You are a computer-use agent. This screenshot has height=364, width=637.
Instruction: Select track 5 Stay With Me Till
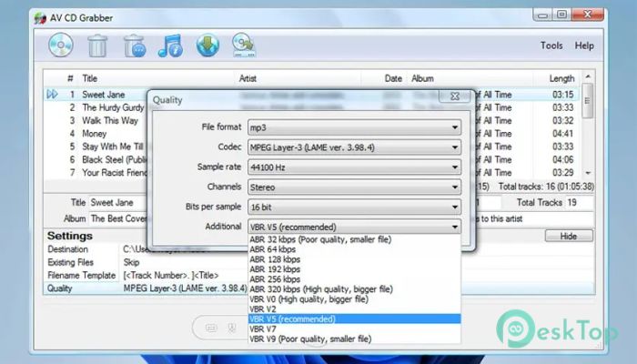[x=113, y=147]
